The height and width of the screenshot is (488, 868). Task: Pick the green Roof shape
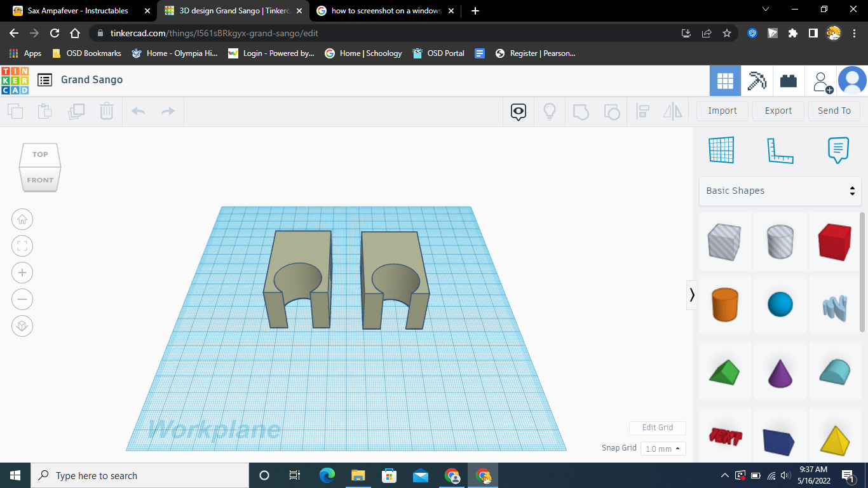[725, 372]
